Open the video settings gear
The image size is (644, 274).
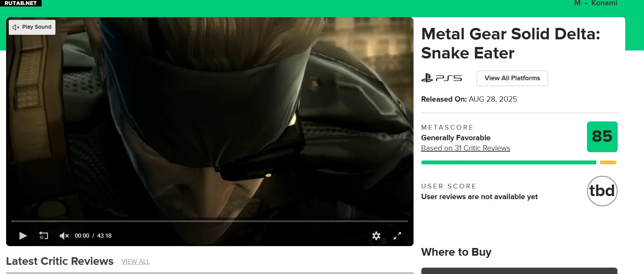[x=376, y=236]
